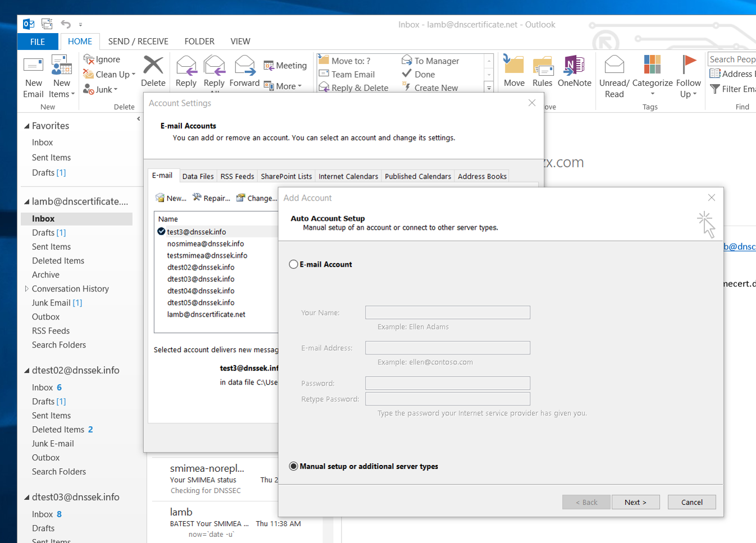756x543 pixels.
Task: Click the Delete X icon in ribbon
Action: (x=153, y=66)
